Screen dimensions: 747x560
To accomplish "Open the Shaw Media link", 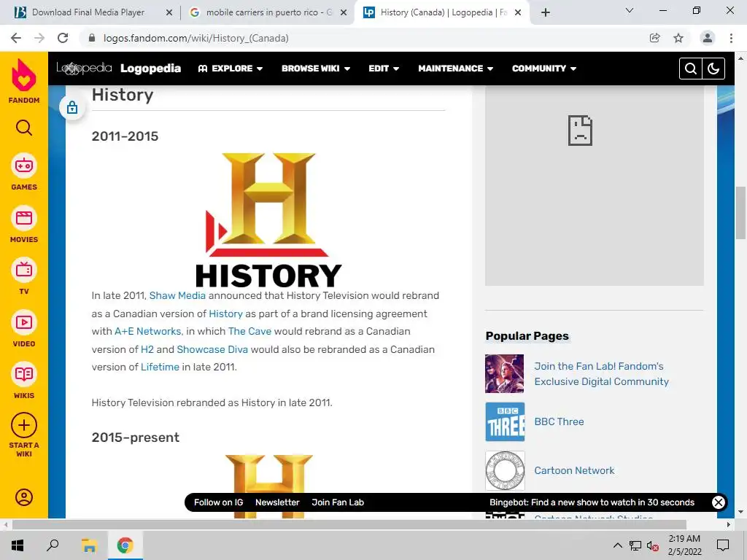I will pyautogui.click(x=177, y=295).
